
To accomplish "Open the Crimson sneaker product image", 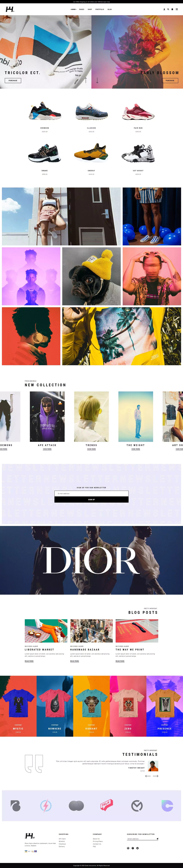I will (45, 111).
